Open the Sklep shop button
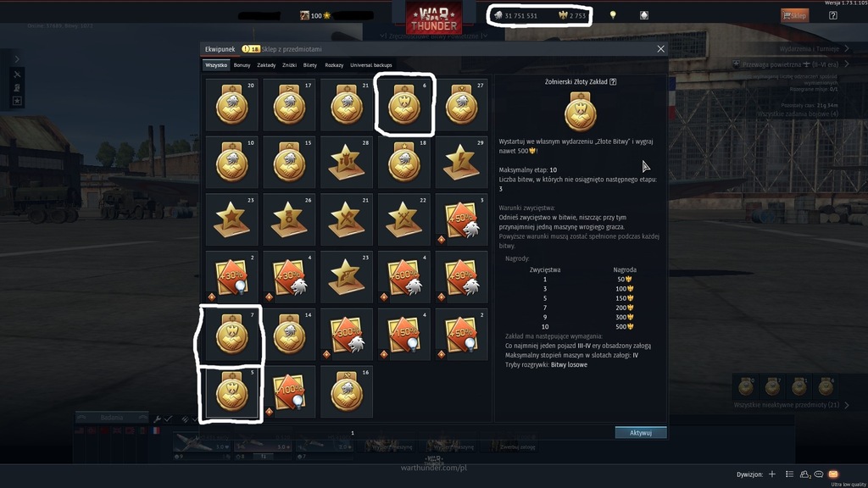 click(x=794, y=15)
